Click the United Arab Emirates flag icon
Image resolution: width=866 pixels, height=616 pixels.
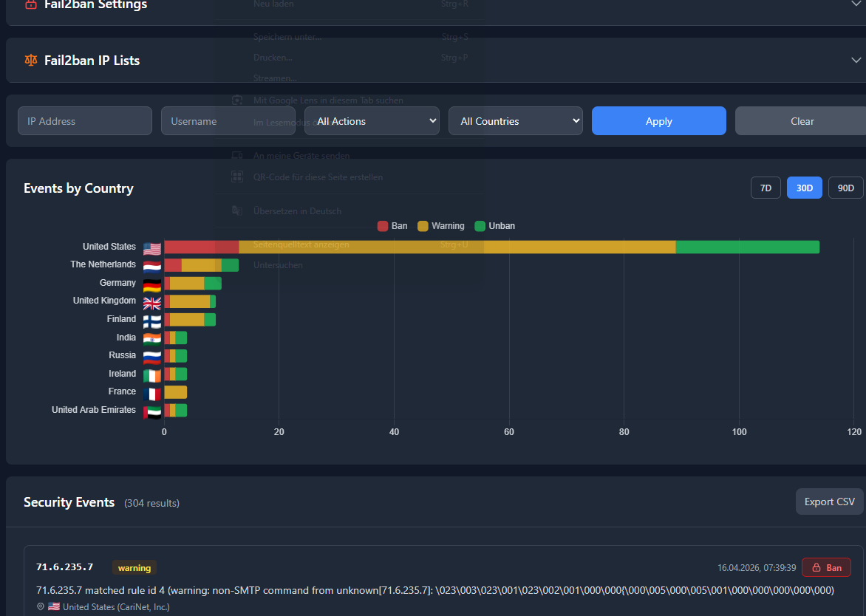pos(152,411)
